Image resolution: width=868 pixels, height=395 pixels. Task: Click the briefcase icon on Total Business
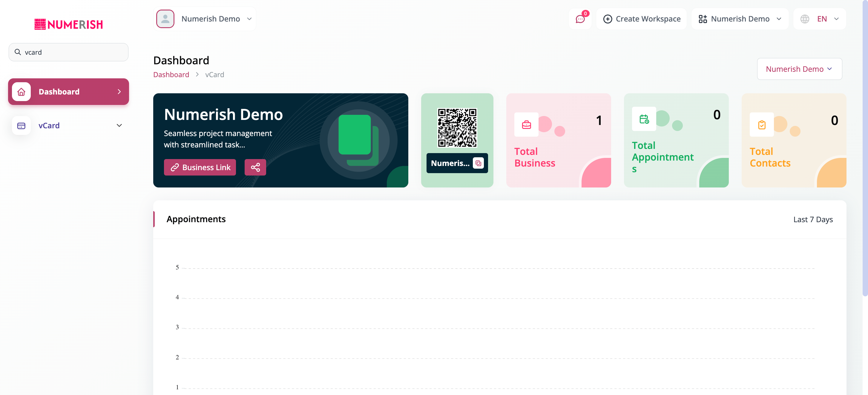point(526,125)
